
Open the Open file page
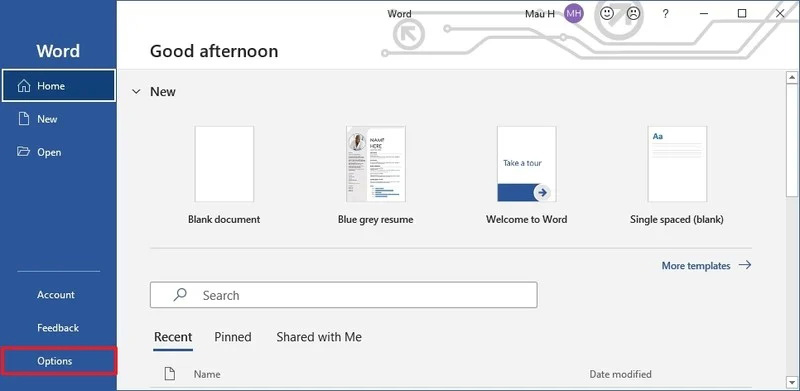tap(59, 152)
